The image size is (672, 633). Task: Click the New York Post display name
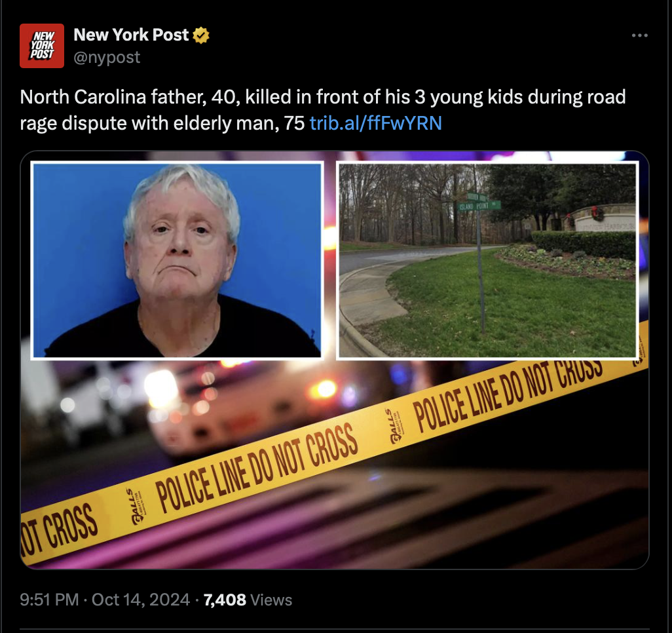(x=131, y=35)
